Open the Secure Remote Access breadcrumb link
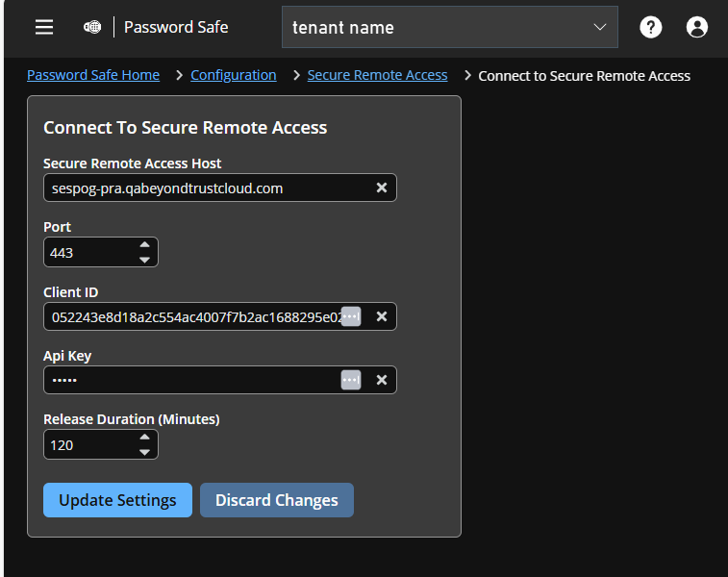This screenshot has height=577, width=728. pyautogui.click(x=378, y=75)
